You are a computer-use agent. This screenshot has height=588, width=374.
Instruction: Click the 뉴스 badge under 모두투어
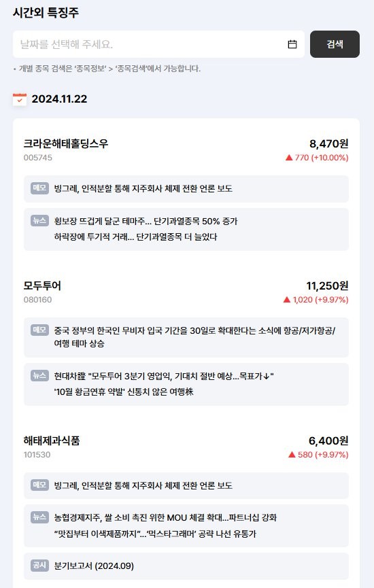point(39,375)
